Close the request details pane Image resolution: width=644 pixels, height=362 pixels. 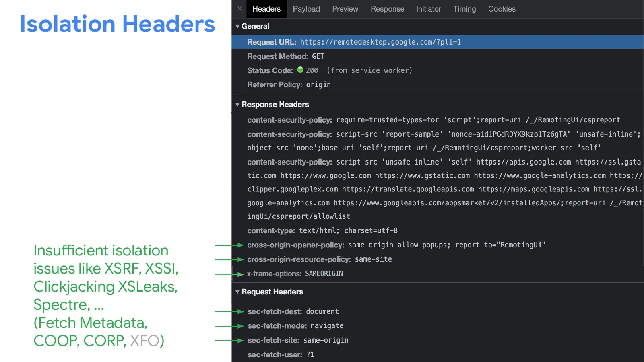(x=240, y=8)
